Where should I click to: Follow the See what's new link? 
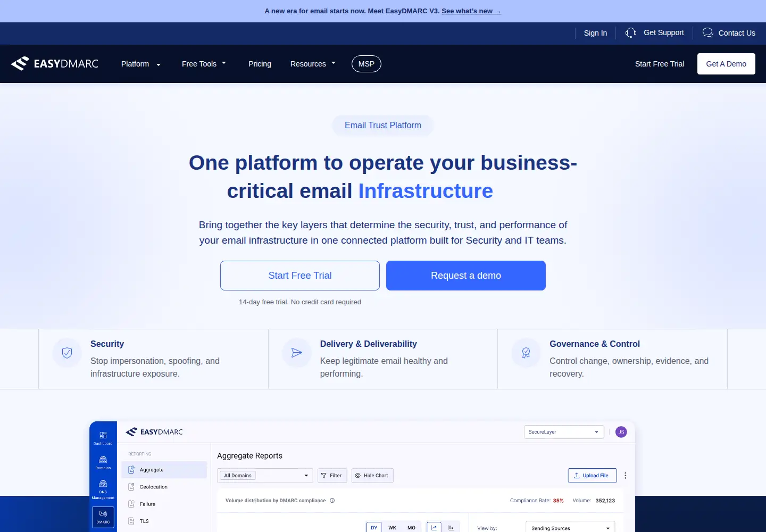point(471,11)
